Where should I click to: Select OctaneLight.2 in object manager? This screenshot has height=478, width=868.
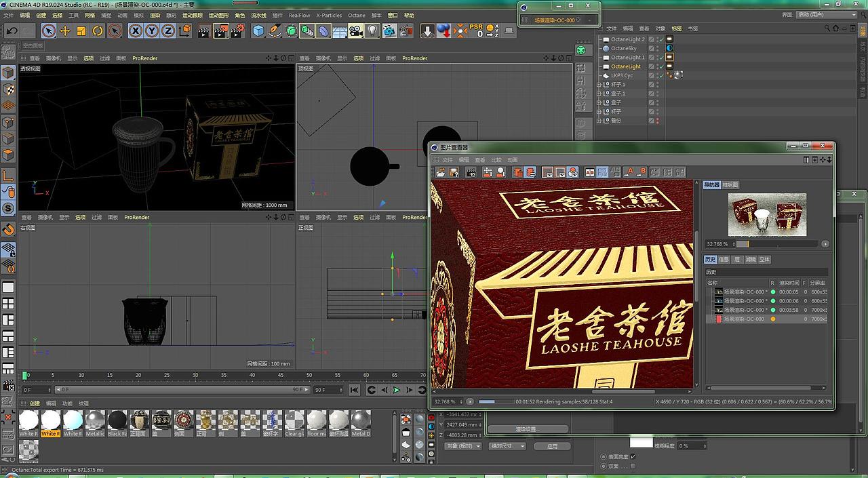tap(627, 39)
